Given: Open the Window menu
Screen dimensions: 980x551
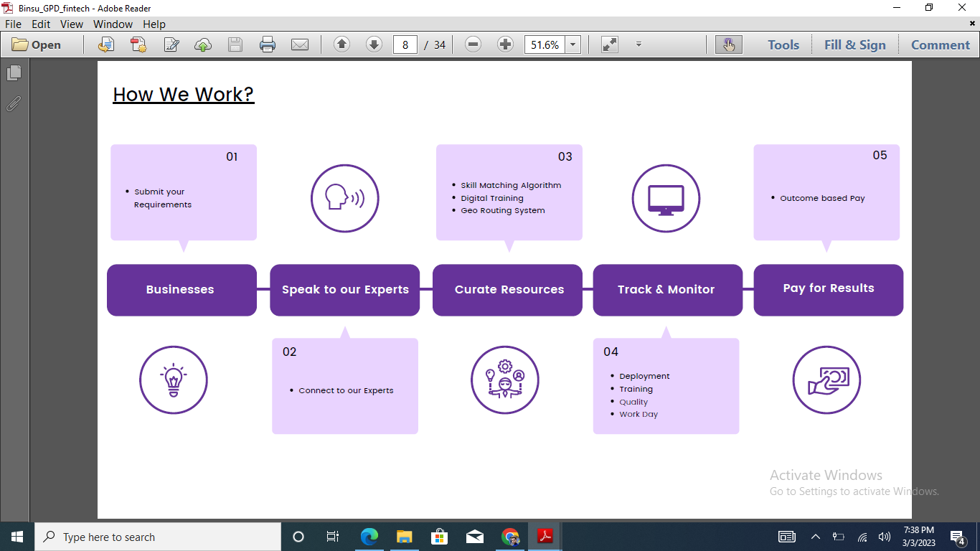Looking at the screenshot, I should (113, 24).
